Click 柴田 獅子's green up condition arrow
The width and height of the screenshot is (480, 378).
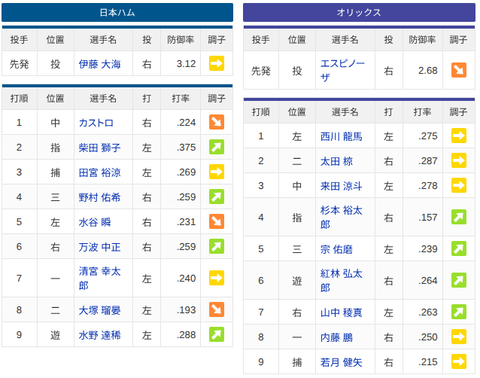pyautogui.click(x=216, y=147)
